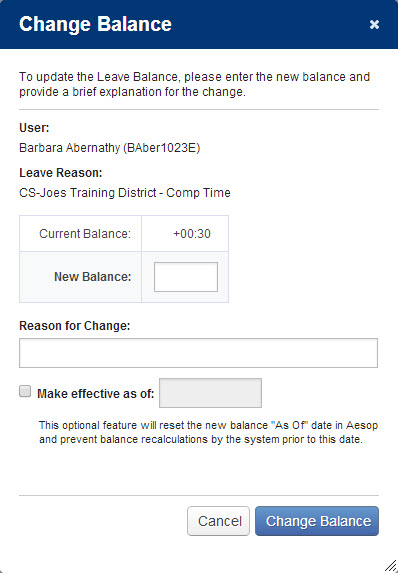Click the effective date field
398x573 pixels.
[x=210, y=393]
